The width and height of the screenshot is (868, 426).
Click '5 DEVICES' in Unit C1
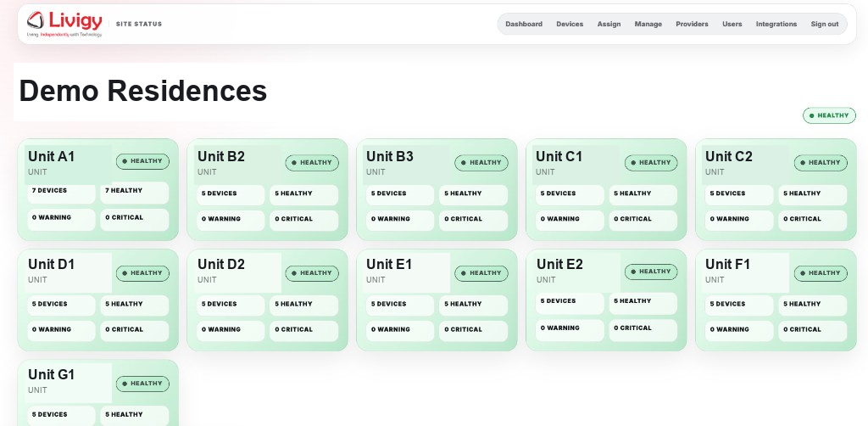[x=570, y=195]
